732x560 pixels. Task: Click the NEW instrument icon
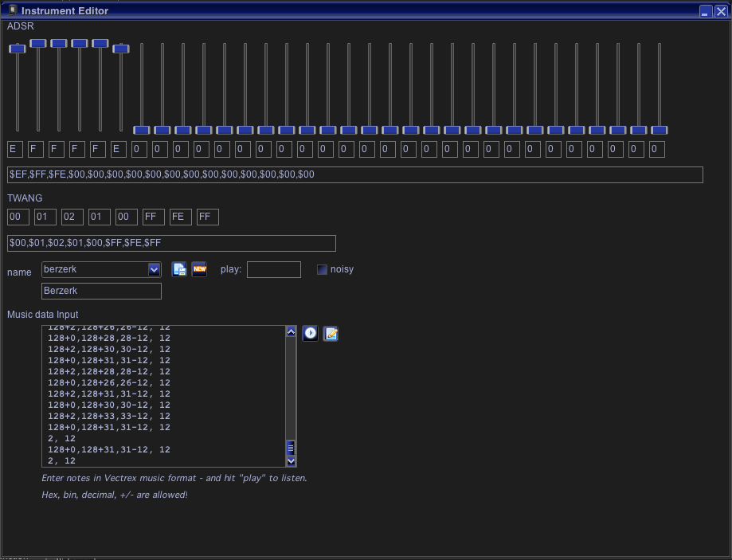tap(199, 269)
